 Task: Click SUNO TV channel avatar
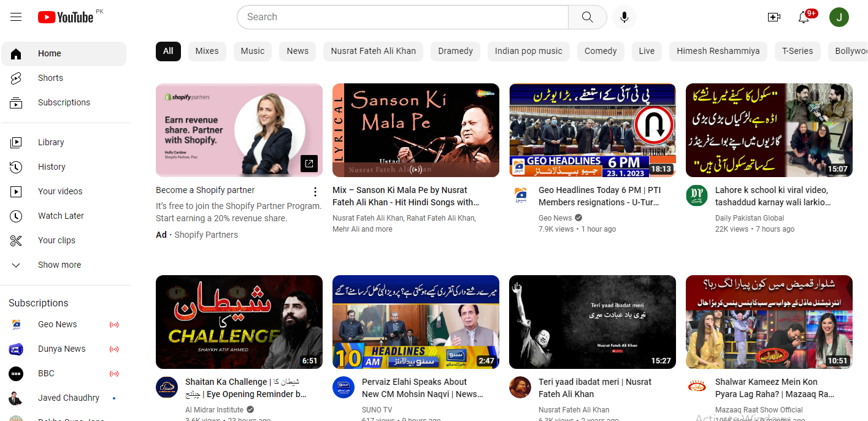[344, 387]
